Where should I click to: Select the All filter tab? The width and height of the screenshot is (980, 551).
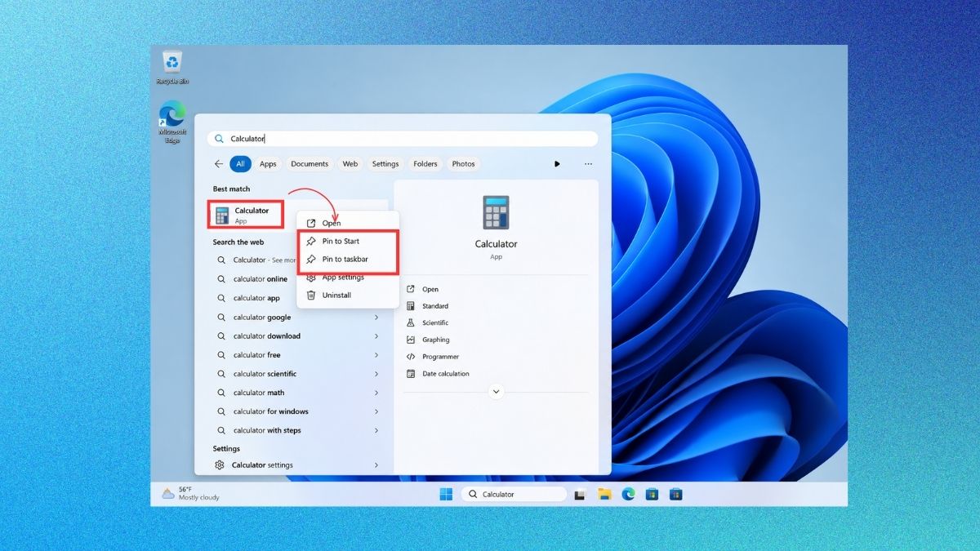point(240,164)
